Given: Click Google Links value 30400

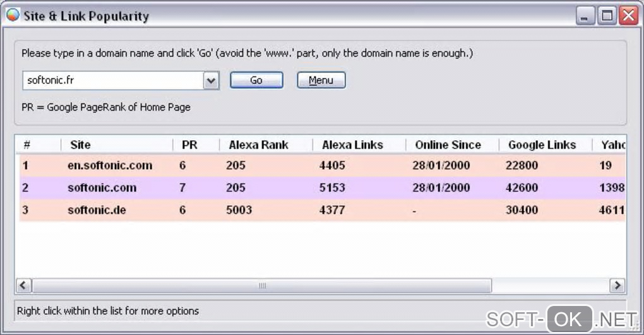Looking at the screenshot, I should coord(522,210).
